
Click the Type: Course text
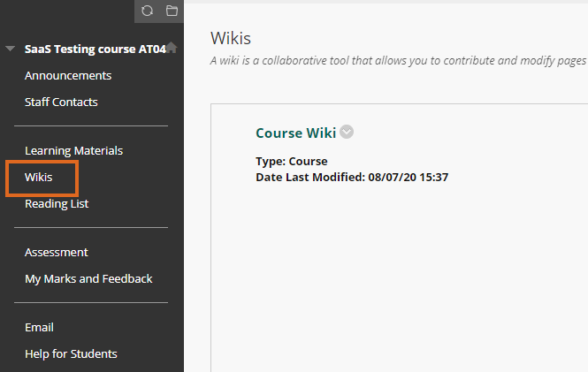(292, 161)
